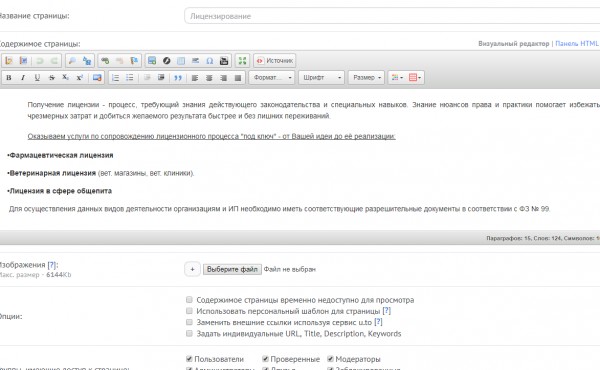Insert a table

pos(181,60)
